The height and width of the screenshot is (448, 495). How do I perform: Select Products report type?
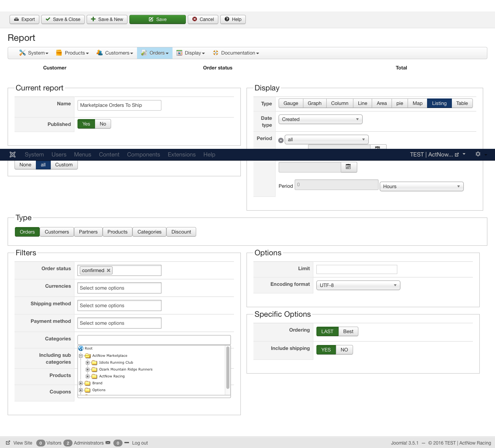click(x=118, y=232)
